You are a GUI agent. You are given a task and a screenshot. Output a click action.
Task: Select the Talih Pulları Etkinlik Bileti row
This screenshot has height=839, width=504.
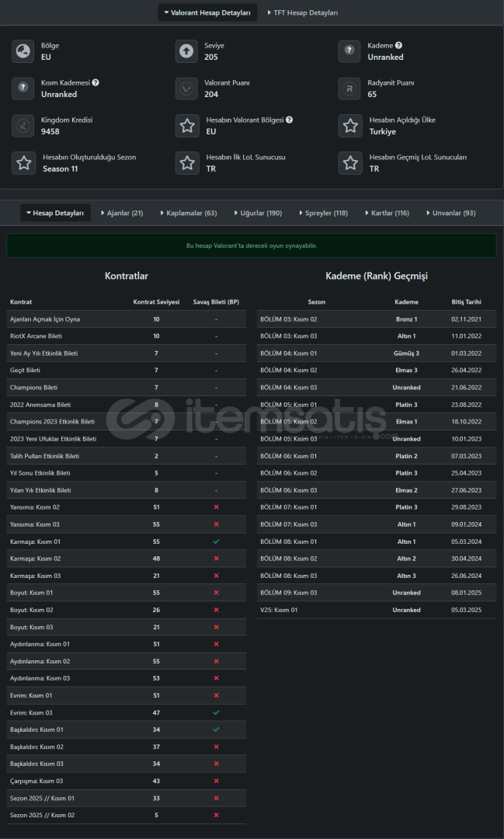(x=127, y=456)
